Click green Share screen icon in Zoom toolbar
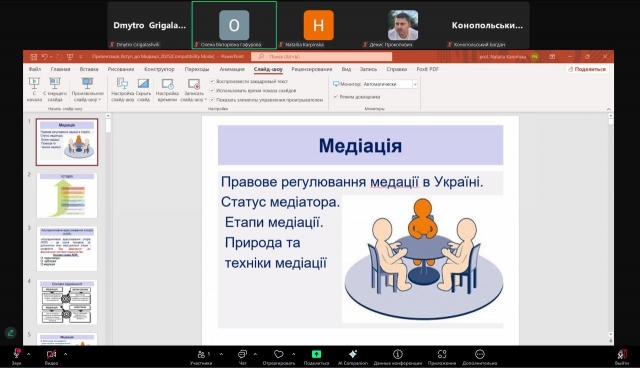This screenshot has height=368, width=640. (316, 354)
